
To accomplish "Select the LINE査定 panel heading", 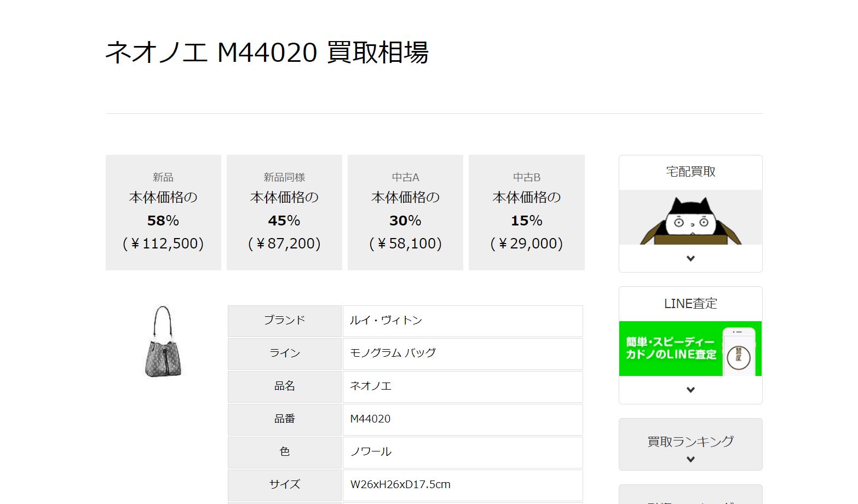I will (690, 303).
